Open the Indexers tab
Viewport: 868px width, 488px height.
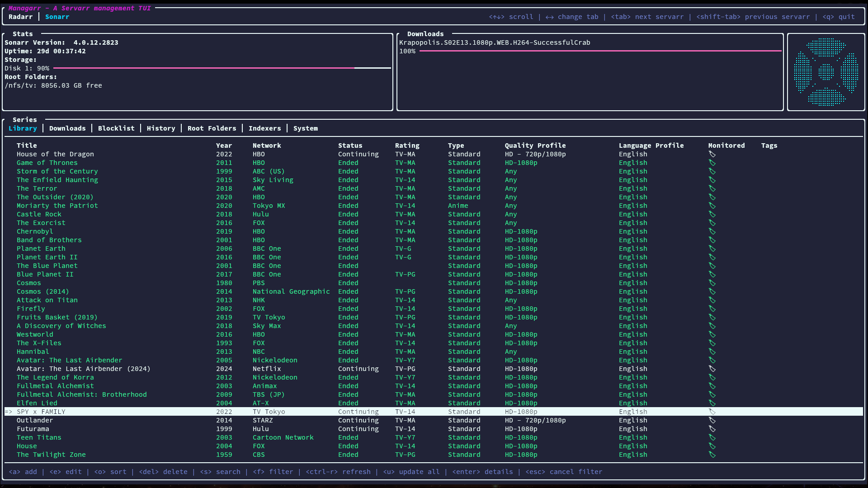tap(264, 128)
